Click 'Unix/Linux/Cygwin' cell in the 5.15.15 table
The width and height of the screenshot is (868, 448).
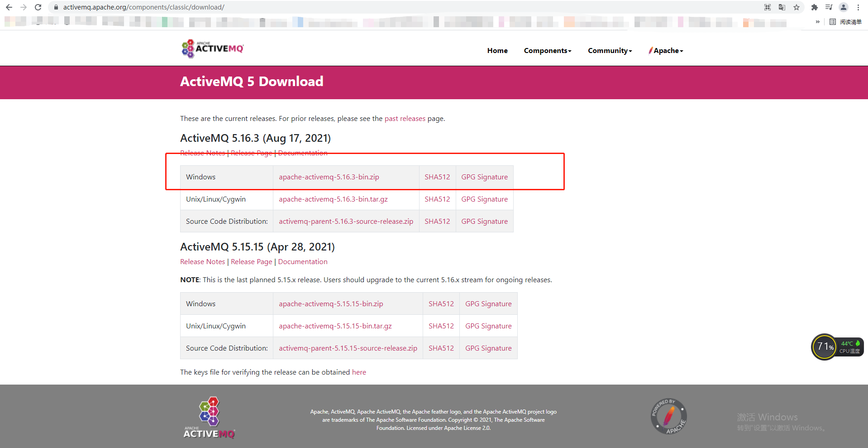[x=227, y=326]
